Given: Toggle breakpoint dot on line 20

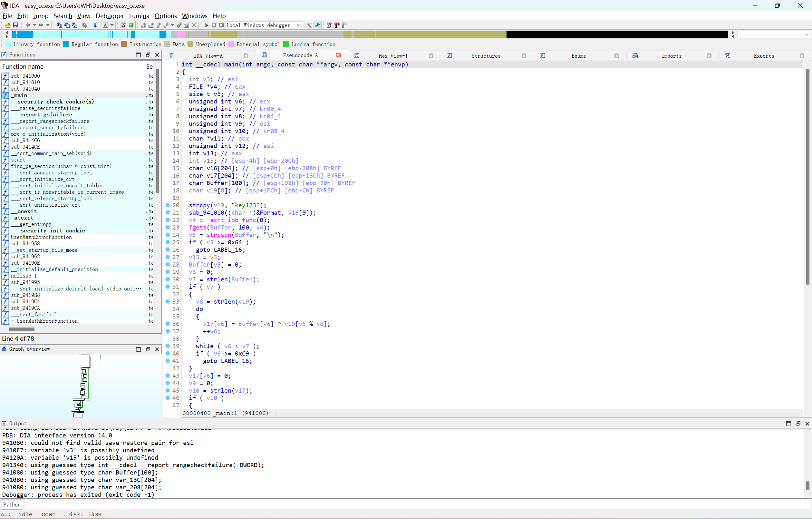Looking at the screenshot, I should point(168,205).
